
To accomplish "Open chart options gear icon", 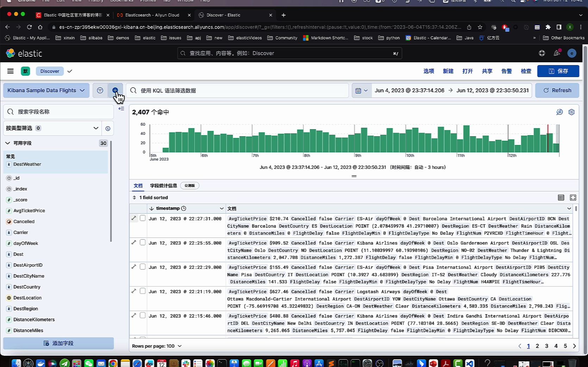I will pyautogui.click(x=571, y=112).
